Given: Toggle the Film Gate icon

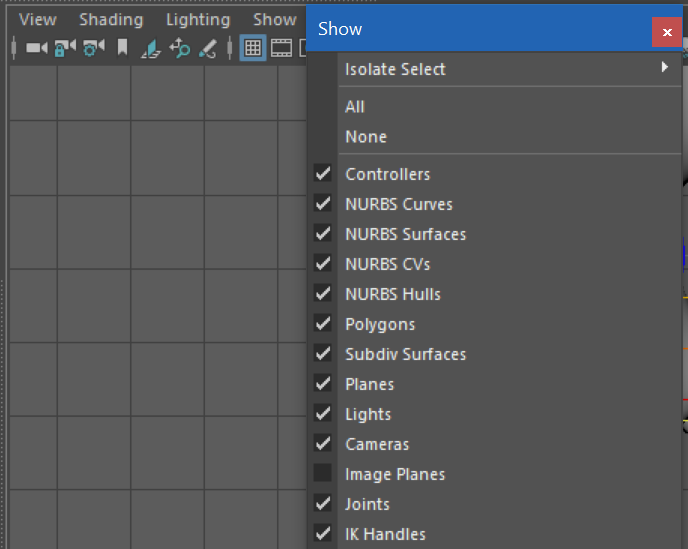Looking at the screenshot, I should (x=281, y=48).
